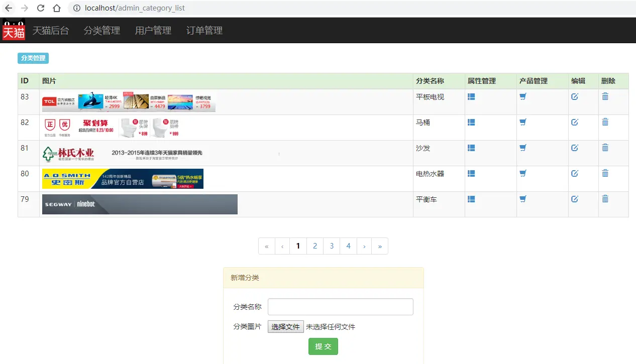Open 订单管理 in navigation bar
The height and width of the screenshot is (364, 636).
click(204, 31)
